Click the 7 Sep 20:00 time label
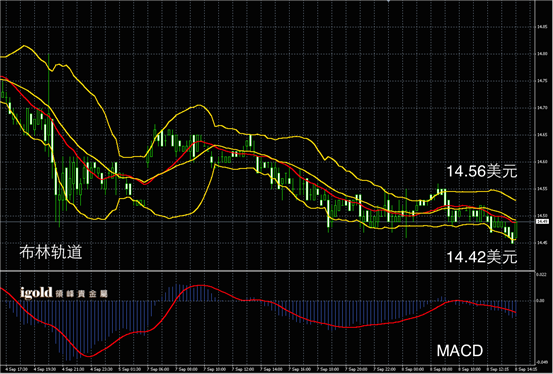This screenshot has height=374, width=553. (x=357, y=369)
